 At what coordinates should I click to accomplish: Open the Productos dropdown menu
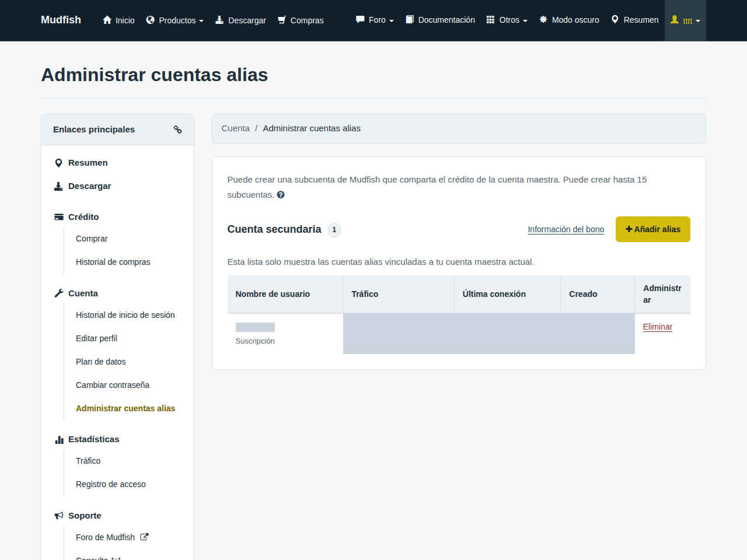(x=174, y=20)
